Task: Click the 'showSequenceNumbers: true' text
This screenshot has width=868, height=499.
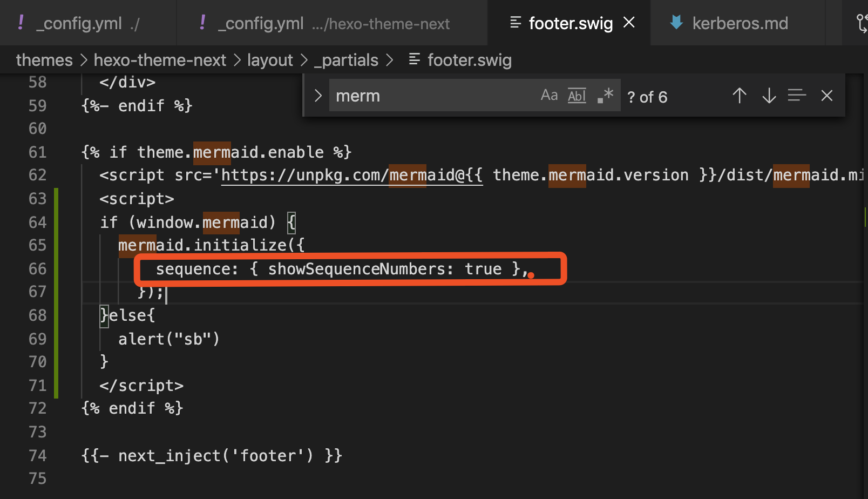Action: [385, 269]
